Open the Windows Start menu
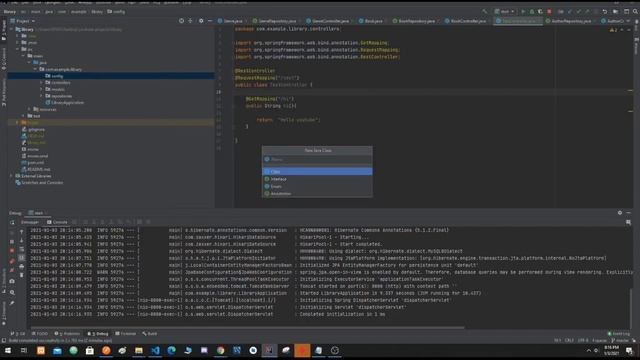This screenshot has height=360, width=640. (7, 350)
